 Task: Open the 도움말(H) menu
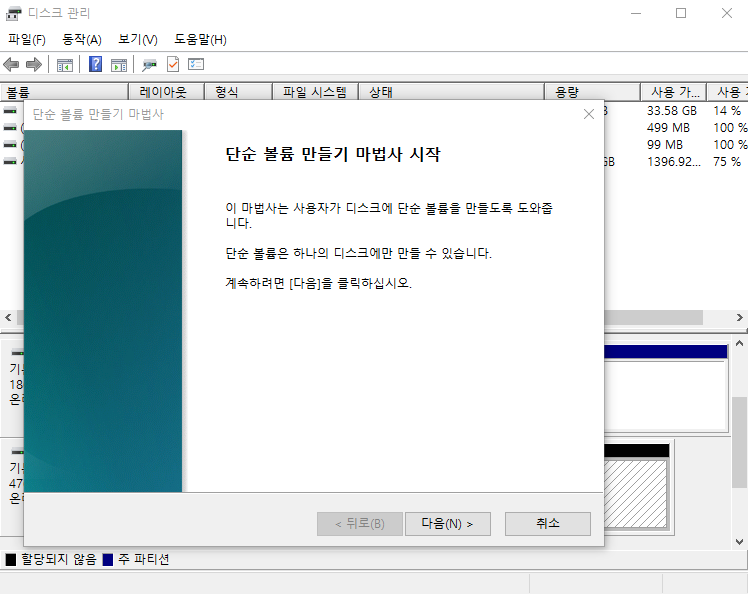click(200, 40)
